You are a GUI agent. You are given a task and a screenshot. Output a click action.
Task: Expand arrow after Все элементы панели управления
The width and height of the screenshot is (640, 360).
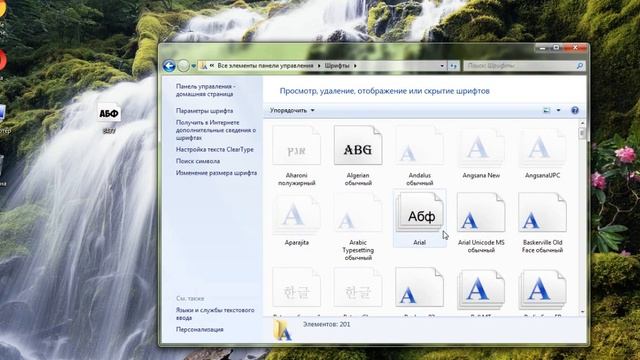[x=319, y=66]
